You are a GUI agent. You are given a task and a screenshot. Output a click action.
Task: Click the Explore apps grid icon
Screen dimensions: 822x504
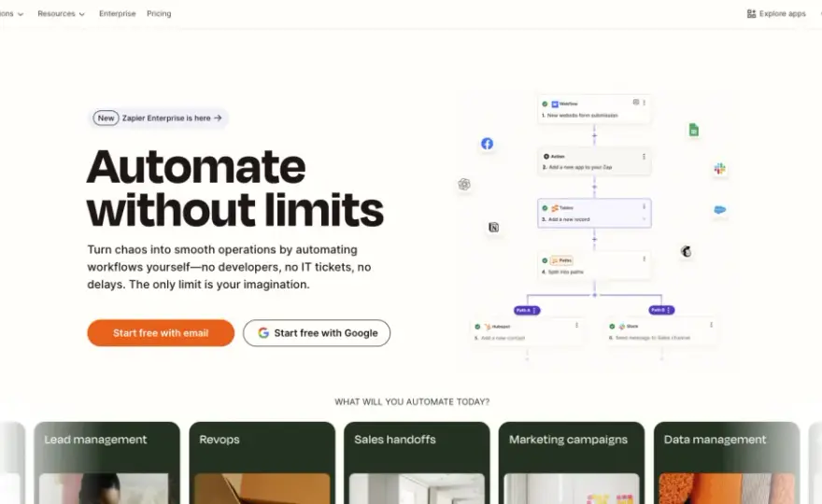click(x=751, y=14)
